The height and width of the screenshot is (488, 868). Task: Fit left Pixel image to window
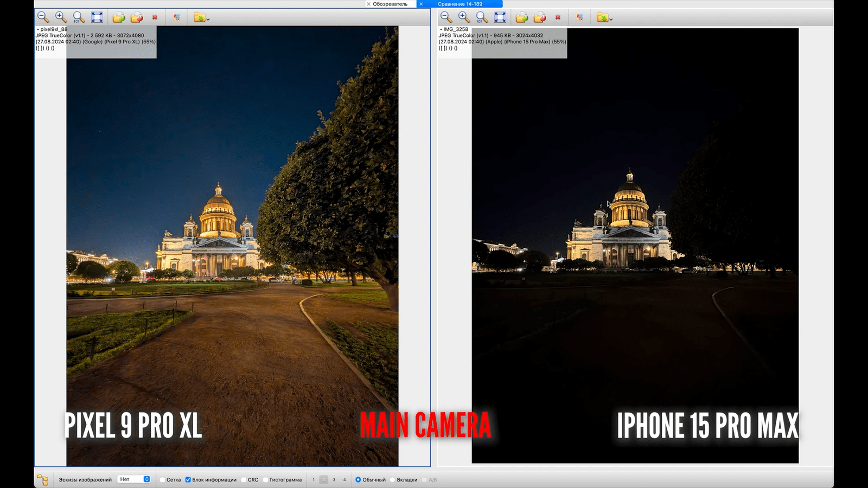click(97, 17)
